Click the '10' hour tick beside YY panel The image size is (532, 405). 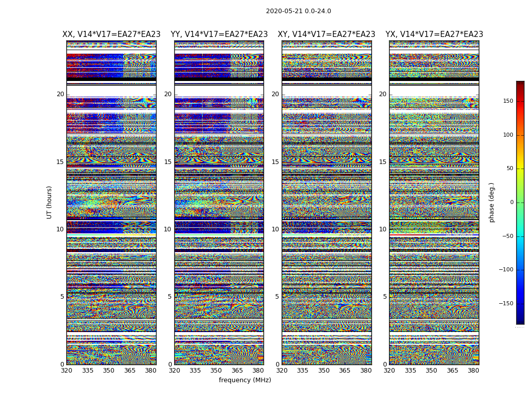[x=168, y=229]
